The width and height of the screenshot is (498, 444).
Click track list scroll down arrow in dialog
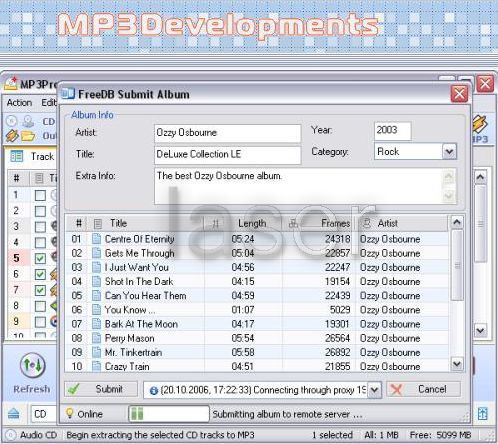click(457, 364)
